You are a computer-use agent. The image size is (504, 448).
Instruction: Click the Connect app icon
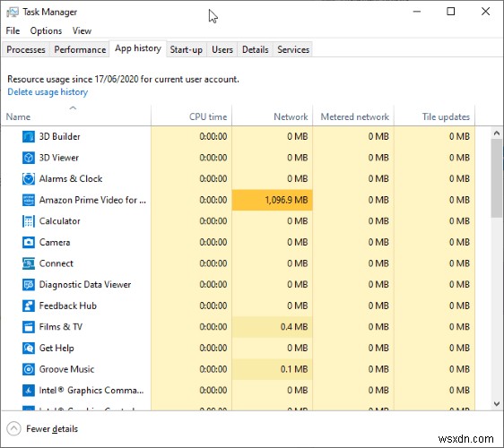point(29,263)
